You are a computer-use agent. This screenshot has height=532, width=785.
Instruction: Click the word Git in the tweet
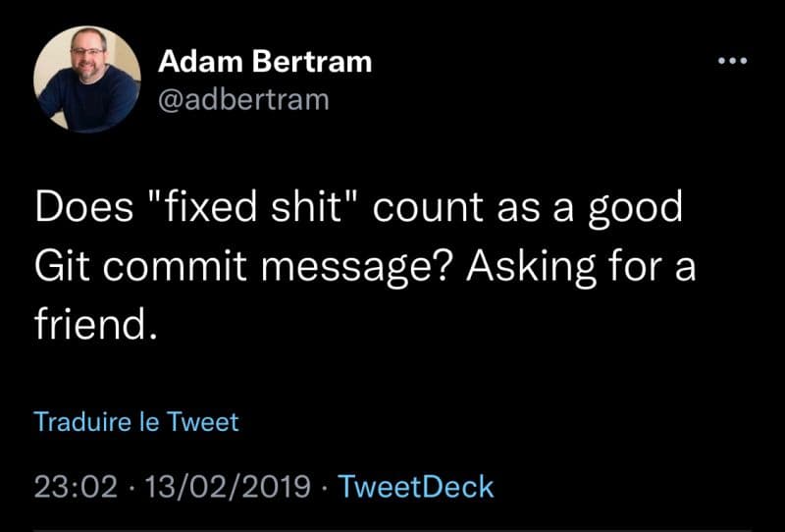click(62, 265)
